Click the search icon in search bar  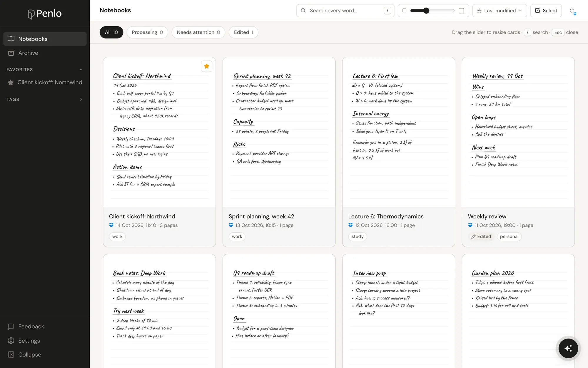303,11
